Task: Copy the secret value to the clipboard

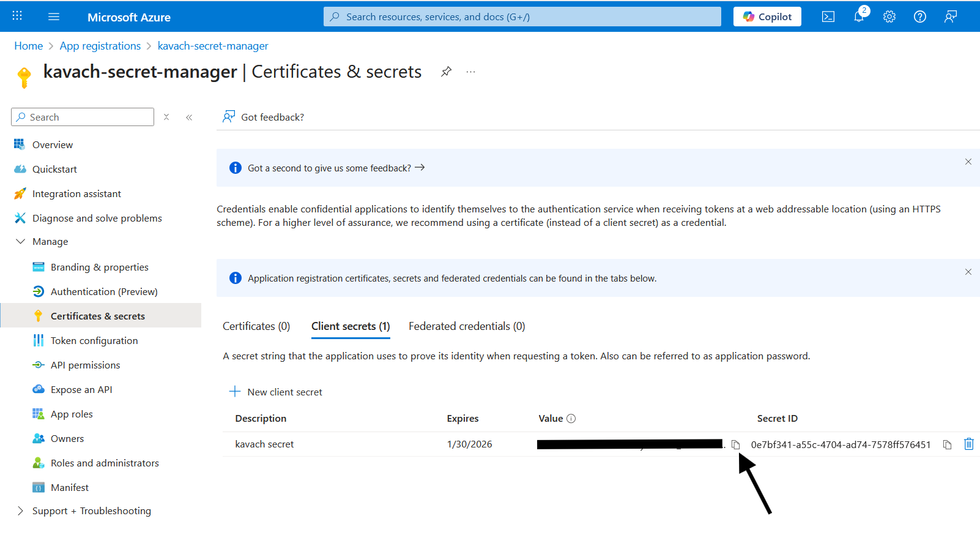Action: tap(736, 444)
